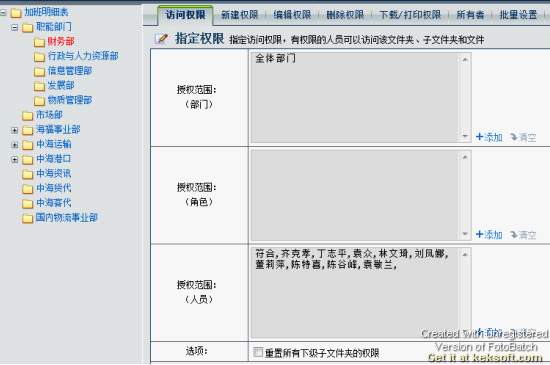The image size is (550, 365).
Task: Click folder icon beside 物质管理部
Action: 39,101
